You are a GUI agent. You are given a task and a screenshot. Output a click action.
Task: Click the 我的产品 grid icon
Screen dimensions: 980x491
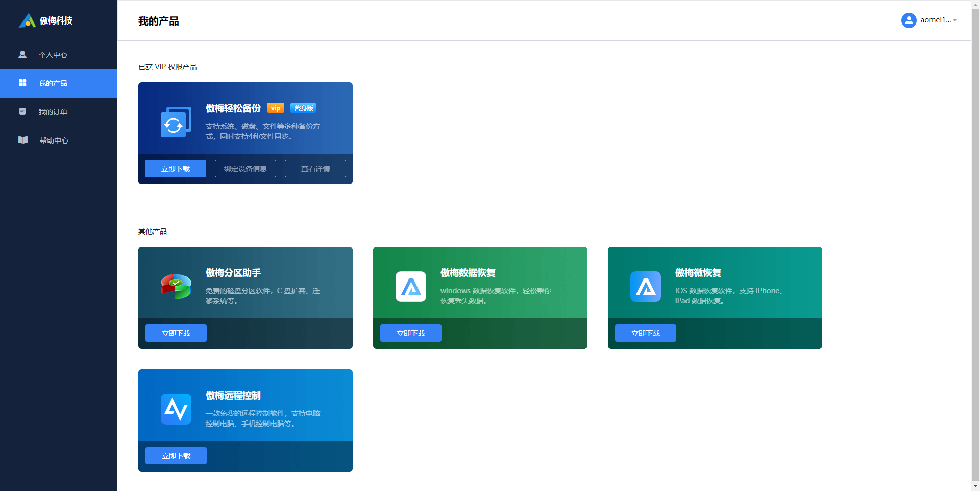(22, 83)
